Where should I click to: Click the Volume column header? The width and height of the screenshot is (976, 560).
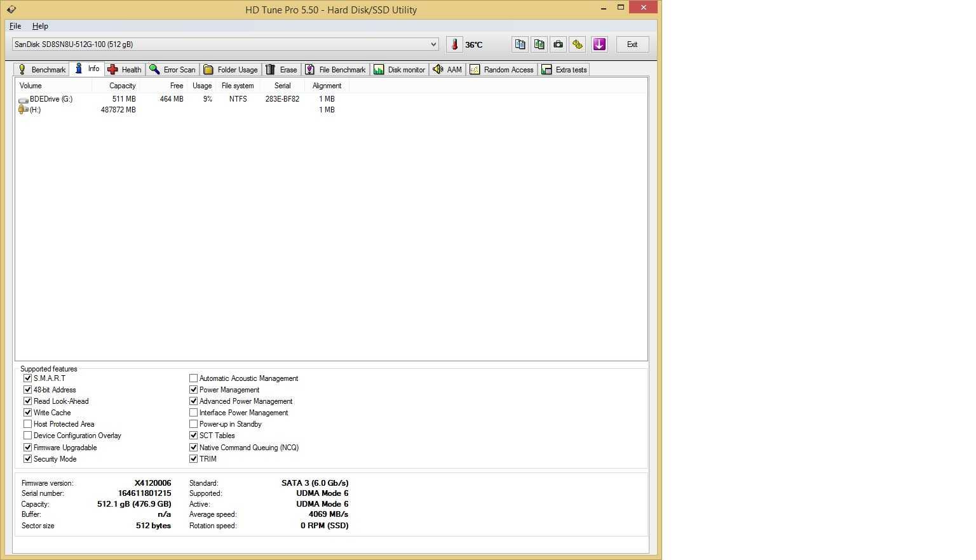53,86
